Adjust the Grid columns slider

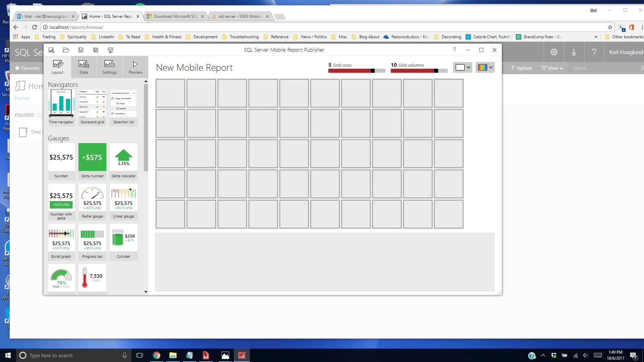(436, 71)
